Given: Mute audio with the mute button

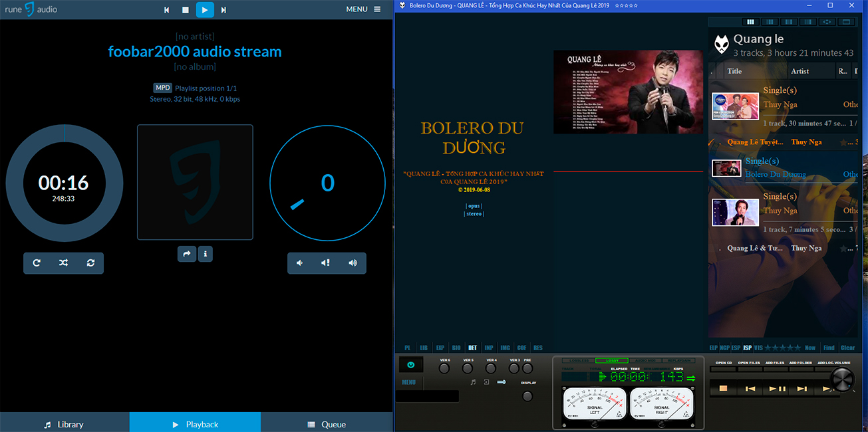Looking at the screenshot, I should (x=326, y=263).
